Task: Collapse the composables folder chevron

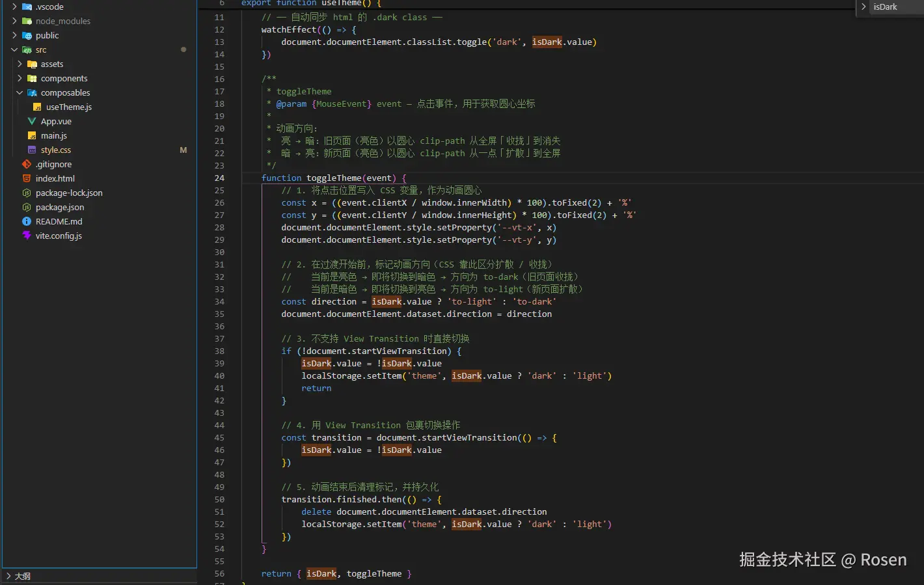Action: pos(20,92)
